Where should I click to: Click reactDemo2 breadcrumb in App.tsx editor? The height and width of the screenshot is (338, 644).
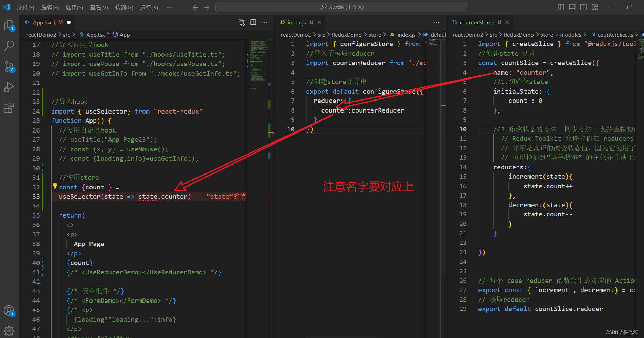(41, 35)
